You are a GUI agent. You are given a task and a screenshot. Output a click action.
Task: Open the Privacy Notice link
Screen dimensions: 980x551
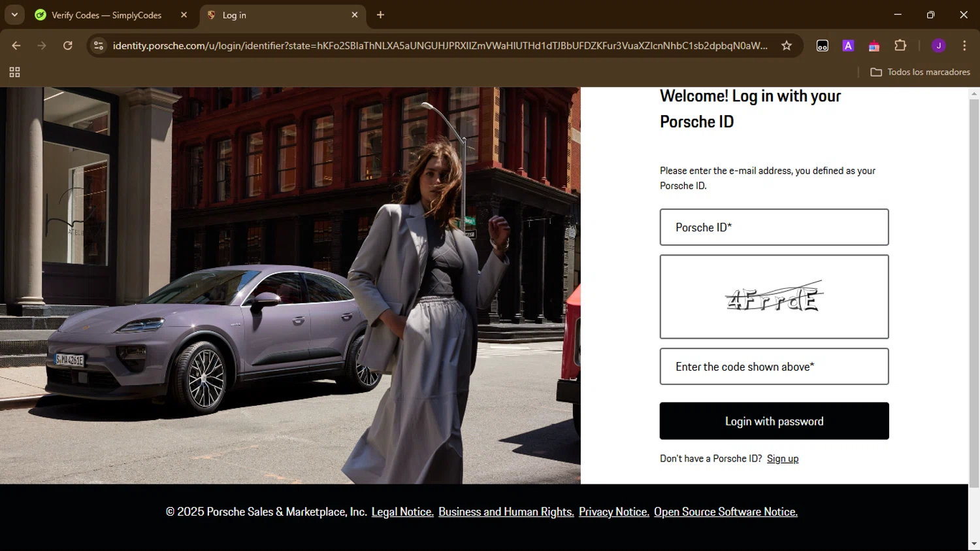pyautogui.click(x=614, y=512)
